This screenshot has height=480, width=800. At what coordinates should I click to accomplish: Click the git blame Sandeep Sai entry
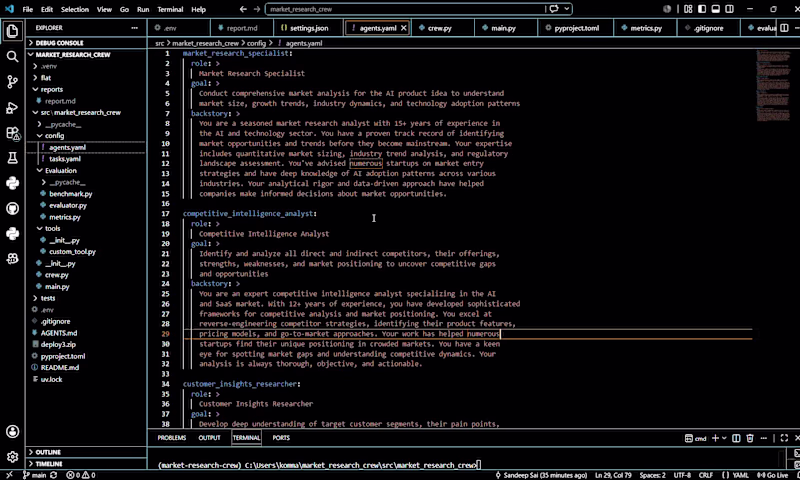point(541,475)
